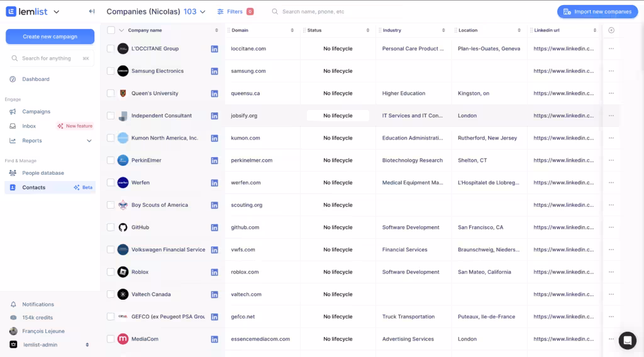Viewport: 644px width, 357px height.
Task: Click the LinkedIn icon for Roblox row
Action: point(214,272)
